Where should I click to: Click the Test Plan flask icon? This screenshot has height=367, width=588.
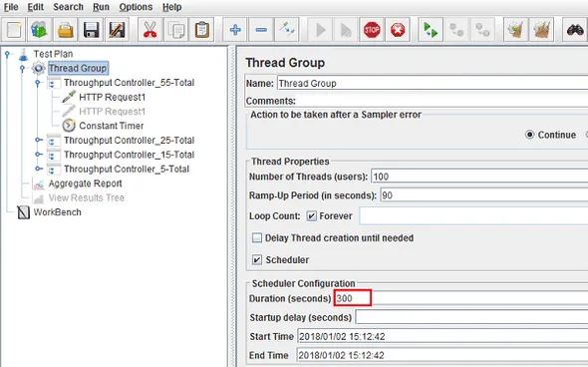[23, 55]
